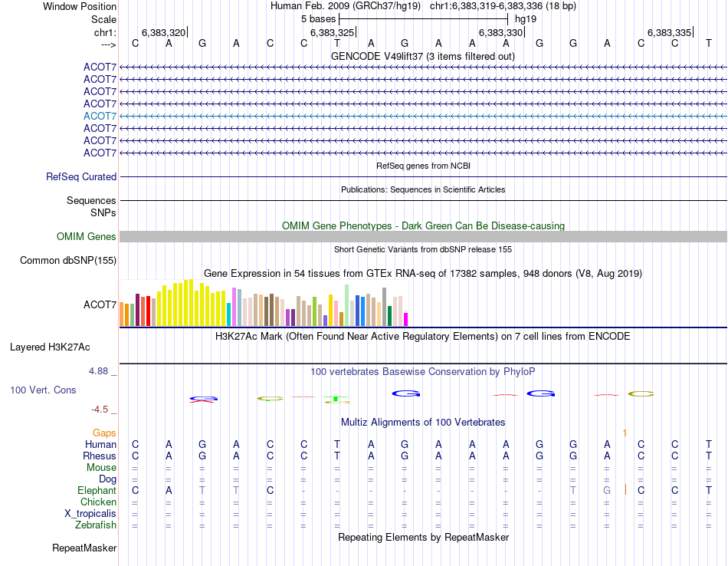Open the Layered H3K27Ac track label
This screenshot has height=566, width=728.
click(x=50, y=347)
